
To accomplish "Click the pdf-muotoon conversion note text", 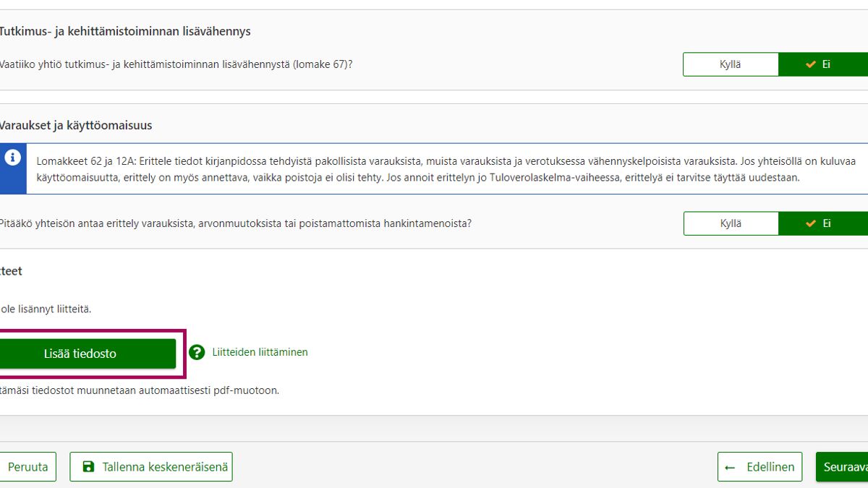I will tap(139, 390).
